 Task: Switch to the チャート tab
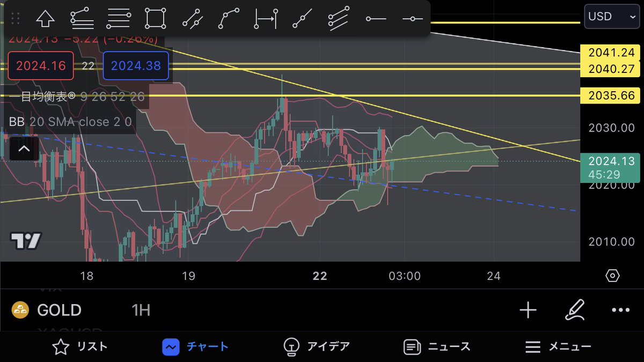195,347
